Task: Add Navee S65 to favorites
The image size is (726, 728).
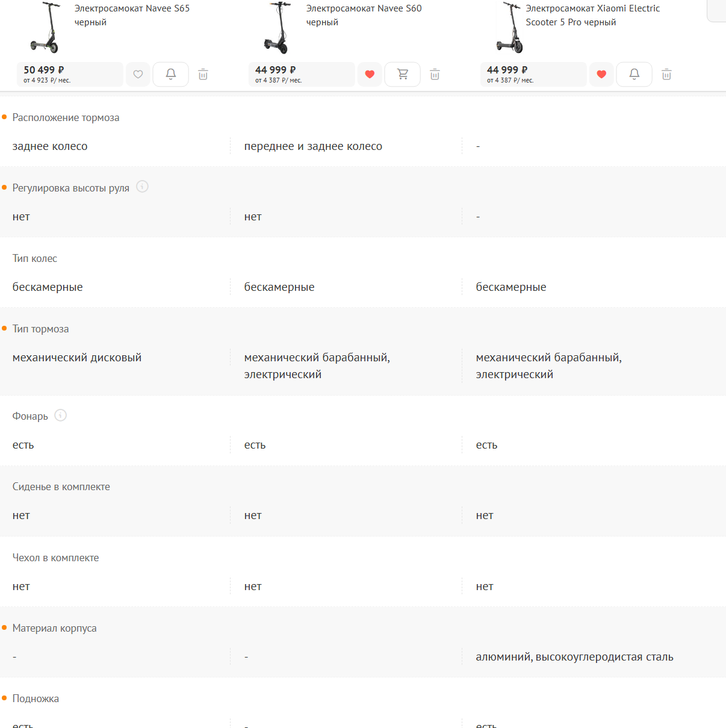Action: 138,74
